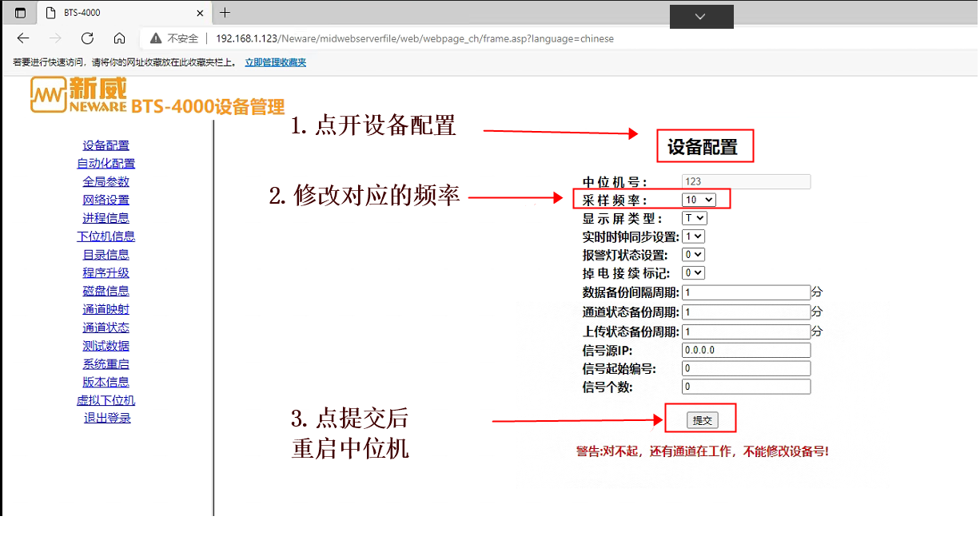Click the BTS-4000设备管理 title text
The height and width of the screenshot is (548, 980).
click(208, 107)
